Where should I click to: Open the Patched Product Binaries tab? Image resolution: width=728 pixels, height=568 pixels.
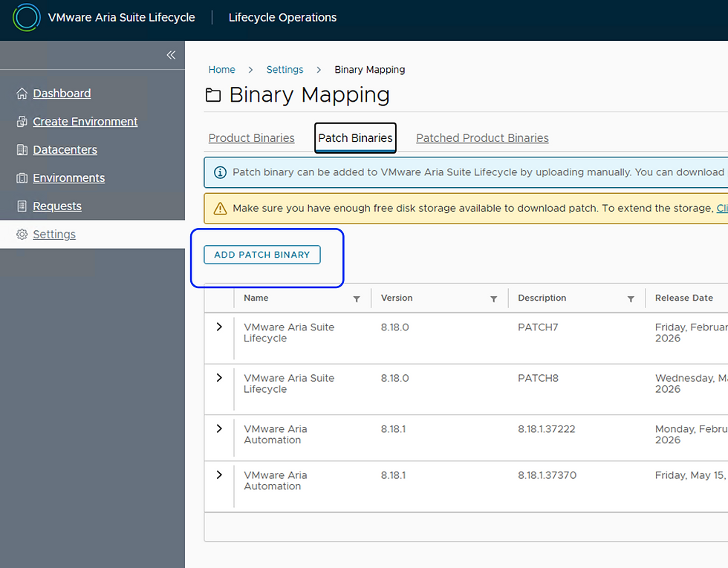coord(482,138)
